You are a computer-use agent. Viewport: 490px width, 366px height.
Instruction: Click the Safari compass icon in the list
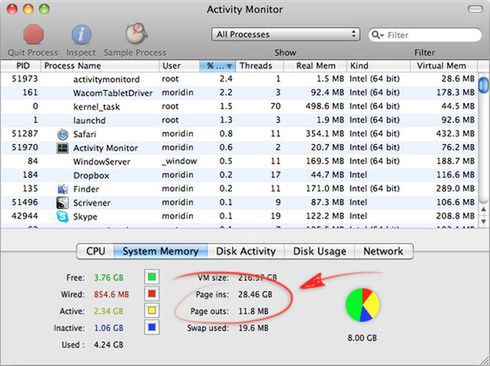(63, 134)
